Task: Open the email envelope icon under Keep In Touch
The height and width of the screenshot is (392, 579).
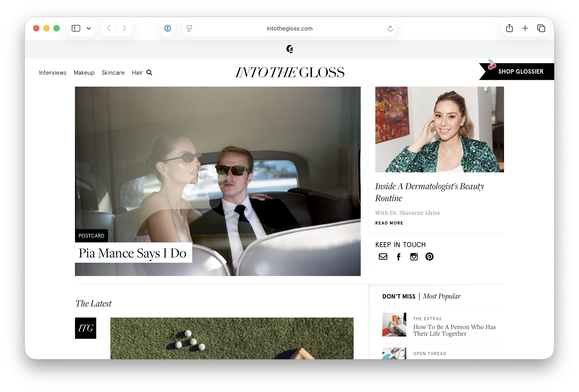Action: pyautogui.click(x=383, y=257)
